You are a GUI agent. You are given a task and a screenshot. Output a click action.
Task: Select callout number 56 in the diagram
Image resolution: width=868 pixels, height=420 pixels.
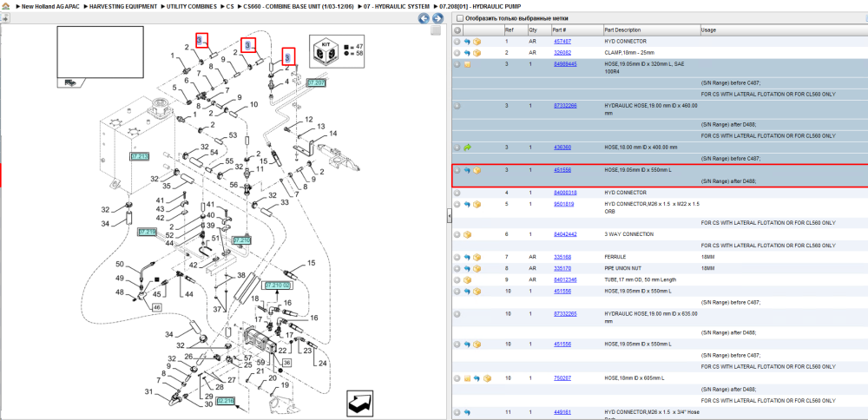[x=233, y=185]
